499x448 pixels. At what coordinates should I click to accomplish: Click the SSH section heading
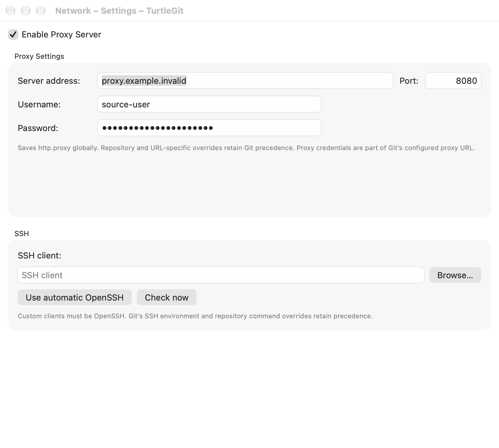(22, 234)
